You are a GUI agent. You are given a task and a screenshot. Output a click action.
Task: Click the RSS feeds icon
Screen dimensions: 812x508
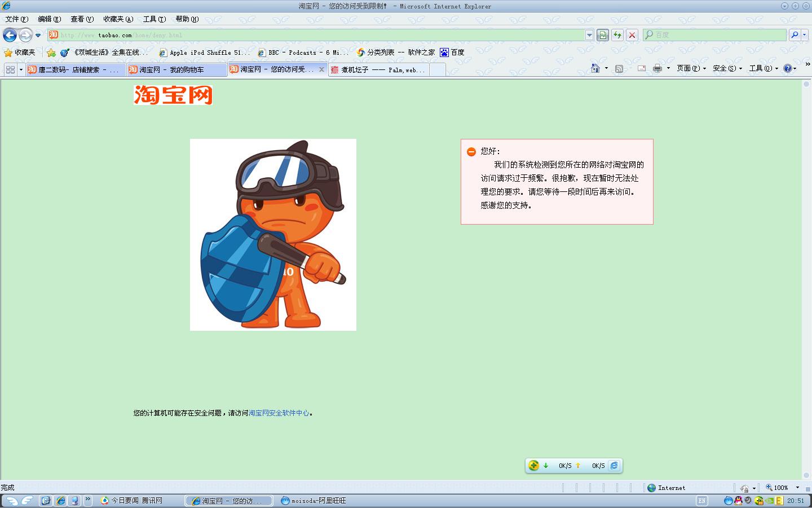(x=619, y=68)
